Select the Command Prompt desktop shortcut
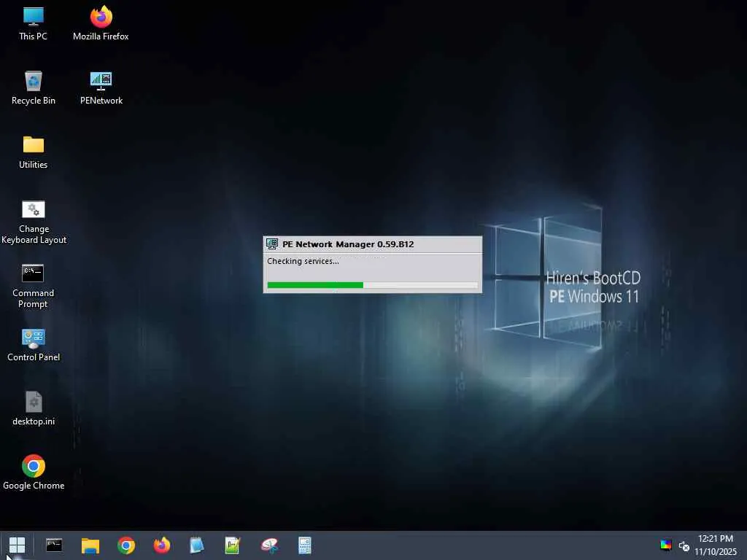This screenshot has height=560, width=747. 34,286
